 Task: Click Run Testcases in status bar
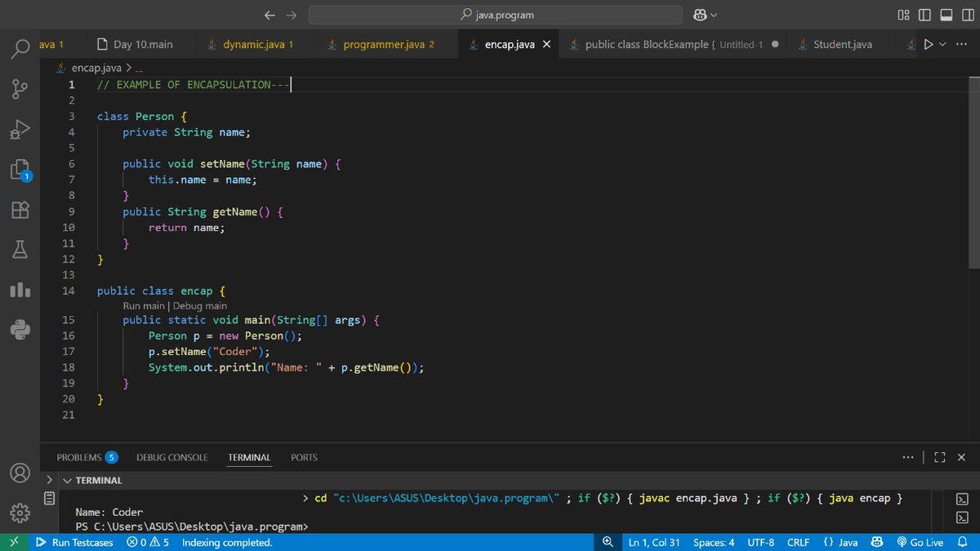point(74,542)
